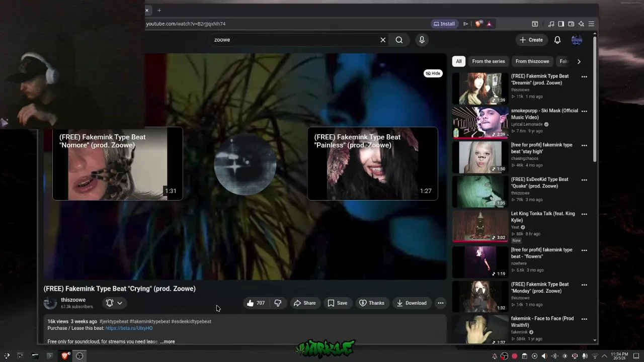
Task: Click the Save button
Action: [x=337, y=303]
